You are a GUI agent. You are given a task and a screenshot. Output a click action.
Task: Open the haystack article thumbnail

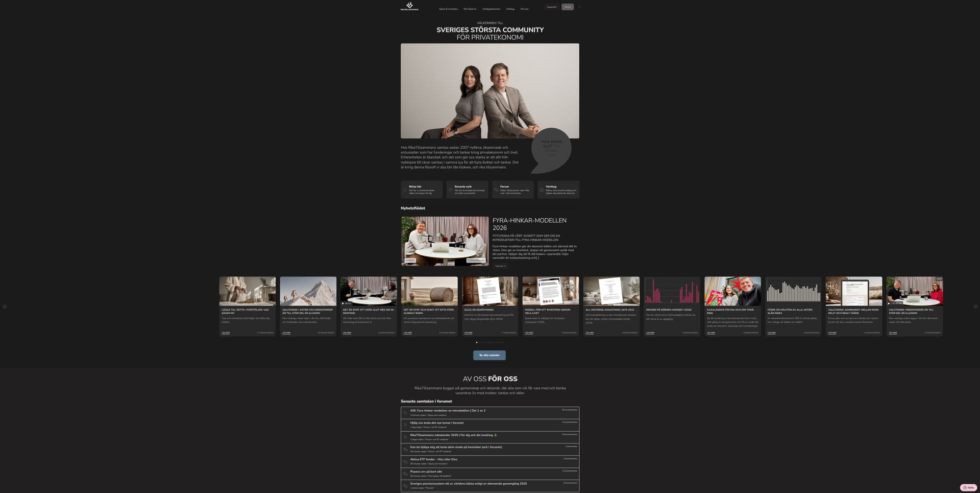[x=429, y=291]
